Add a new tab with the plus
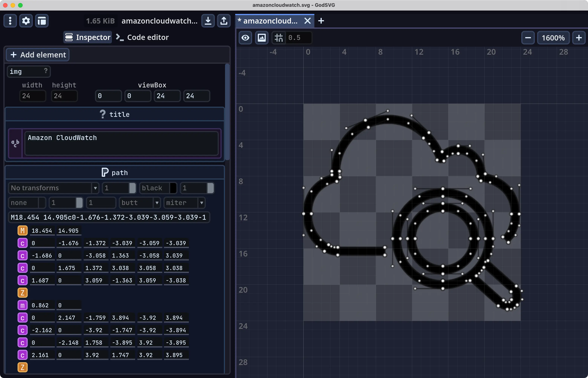The height and width of the screenshot is (378, 588). [x=321, y=21]
